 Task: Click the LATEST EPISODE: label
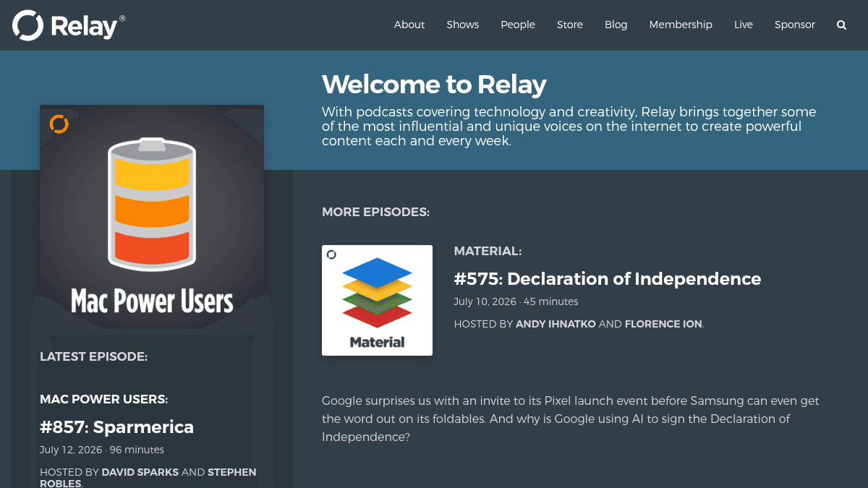pos(94,356)
